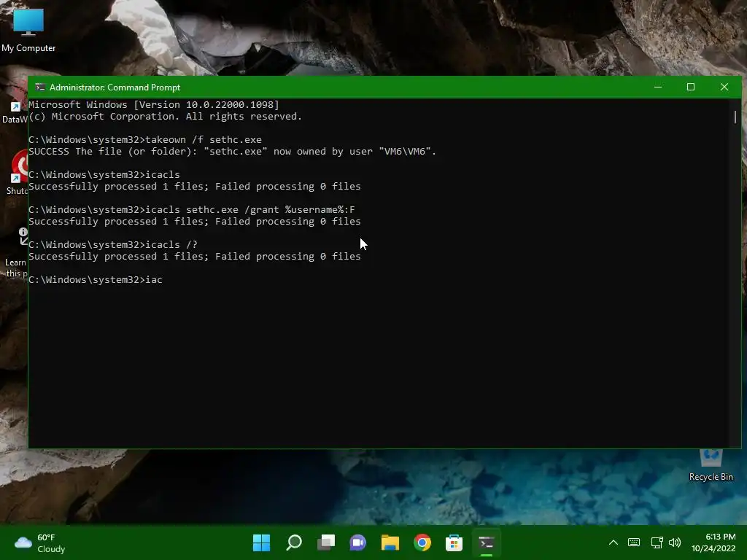This screenshot has height=560, width=747.
Task: Open the clock showing 6:13 PM
Action: (x=713, y=542)
